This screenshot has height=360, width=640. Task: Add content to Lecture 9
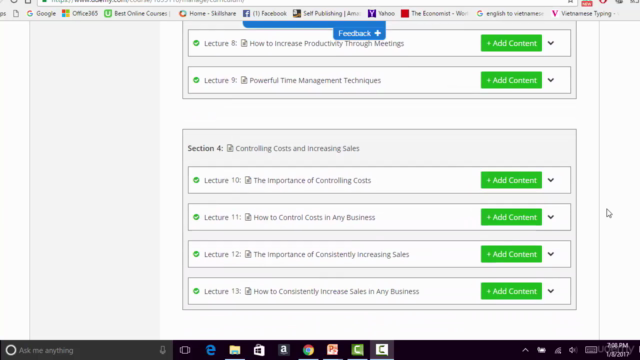(x=511, y=80)
